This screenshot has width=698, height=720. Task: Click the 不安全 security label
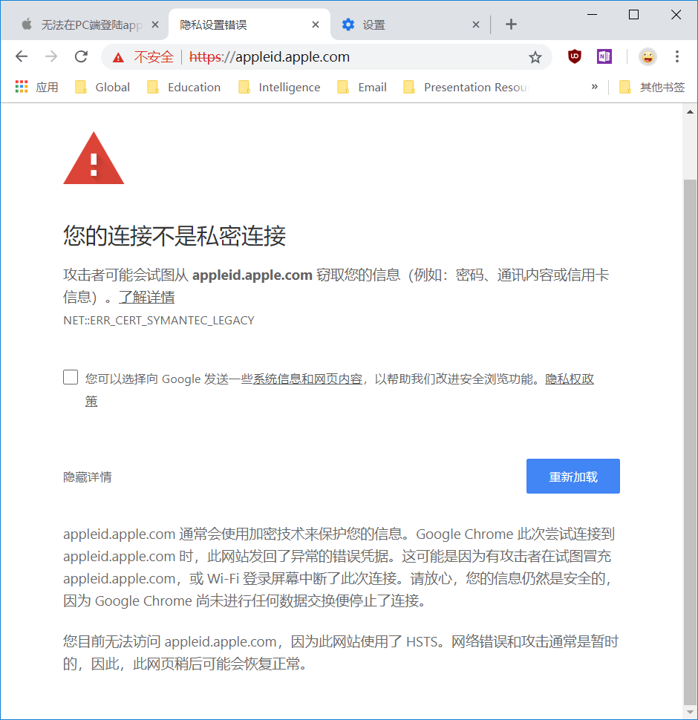pyautogui.click(x=154, y=57)
